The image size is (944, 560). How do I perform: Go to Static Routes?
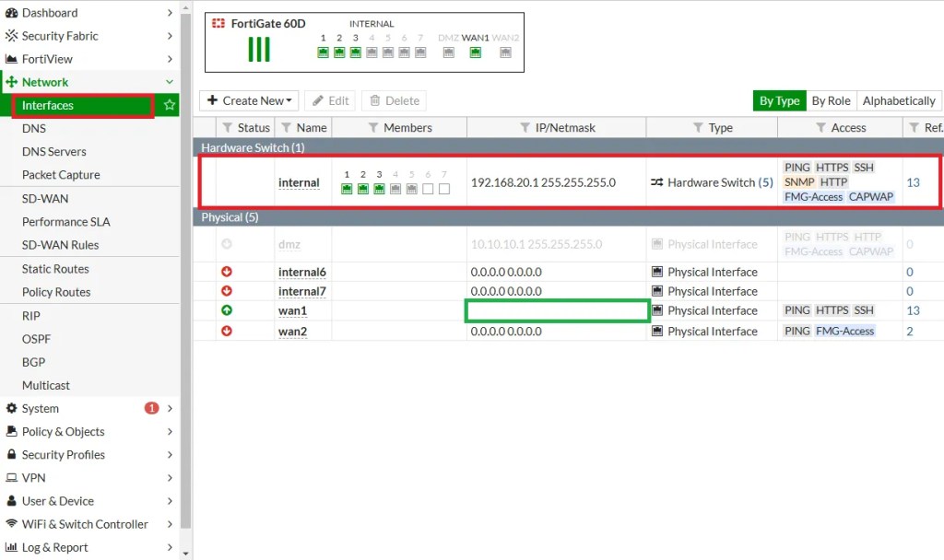click(55, 269)
